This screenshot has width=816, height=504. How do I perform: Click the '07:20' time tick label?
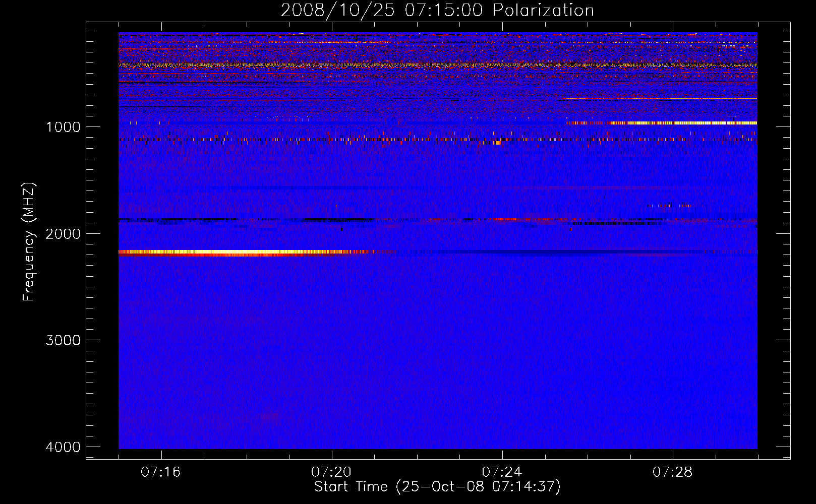point(331,472)
